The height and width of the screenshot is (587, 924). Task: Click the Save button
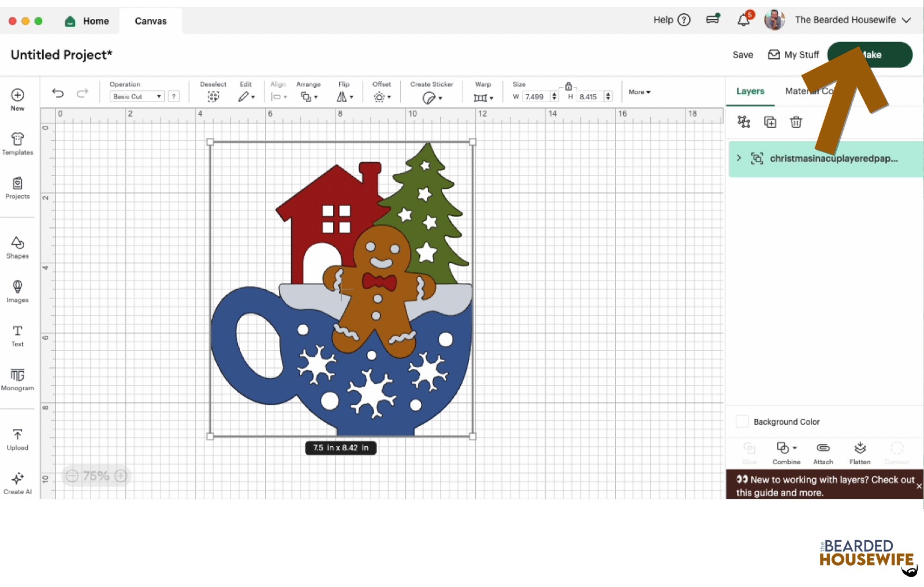tap(743, 55)
